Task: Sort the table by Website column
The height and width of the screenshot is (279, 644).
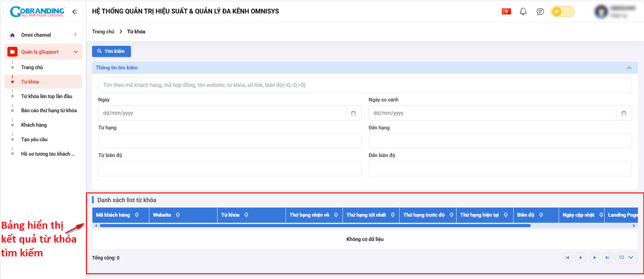Action: click(x=178, y=215)
